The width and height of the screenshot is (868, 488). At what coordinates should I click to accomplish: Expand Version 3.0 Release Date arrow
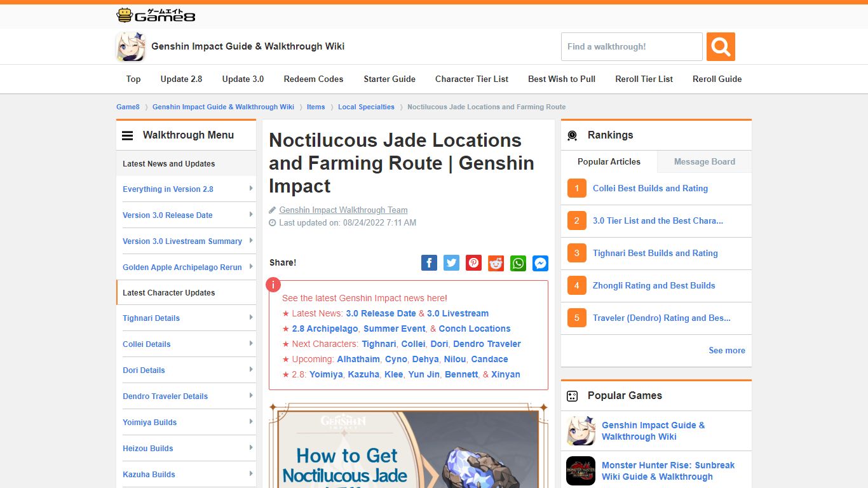click(x=251, y=215)
